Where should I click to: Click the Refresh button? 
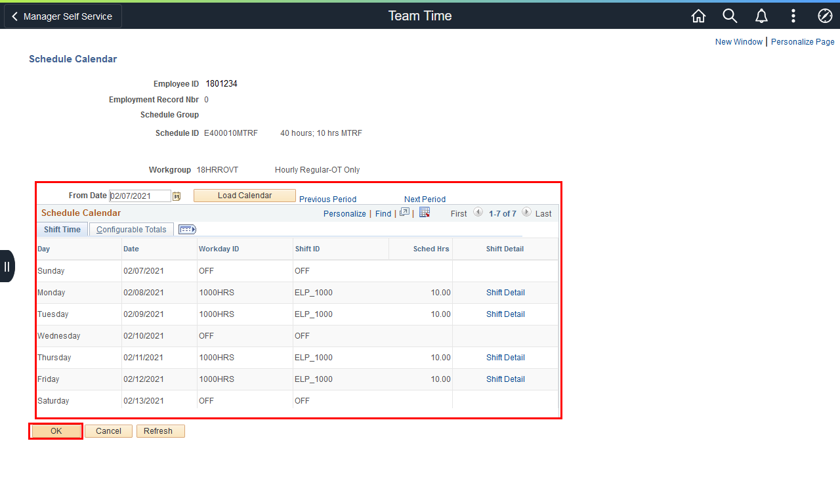point(161,431)
